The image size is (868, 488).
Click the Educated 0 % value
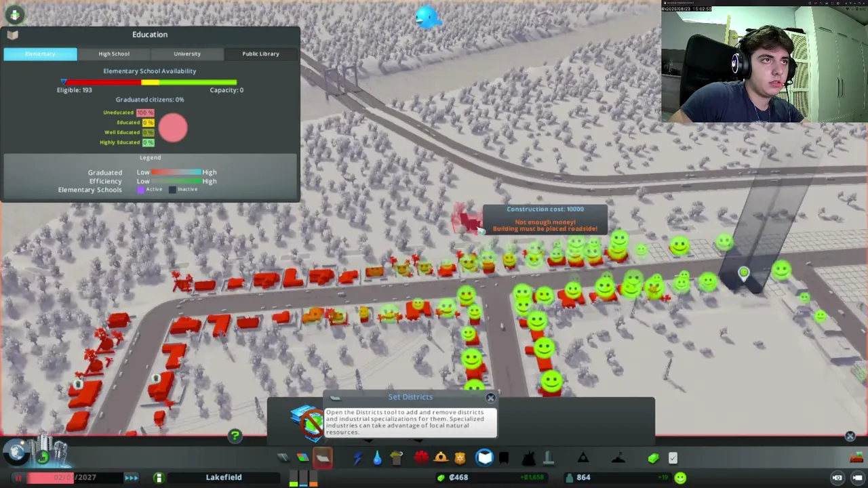(x=148, y=123)
